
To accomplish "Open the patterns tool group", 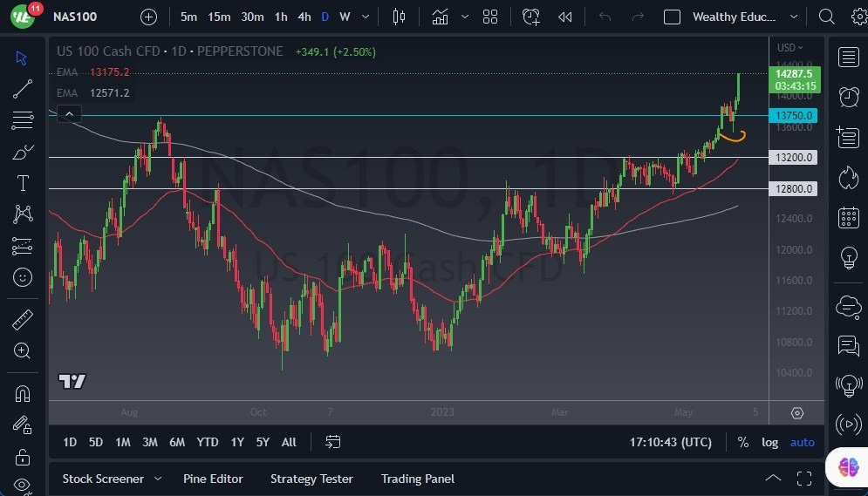I will (x=23, y=214).
